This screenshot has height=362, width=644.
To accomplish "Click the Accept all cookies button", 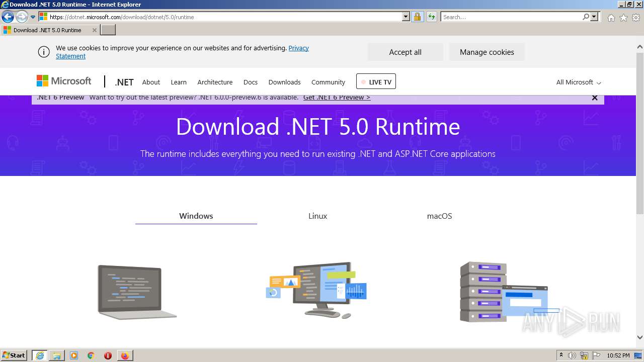I will pyautogui.click(x=405, y=52).
